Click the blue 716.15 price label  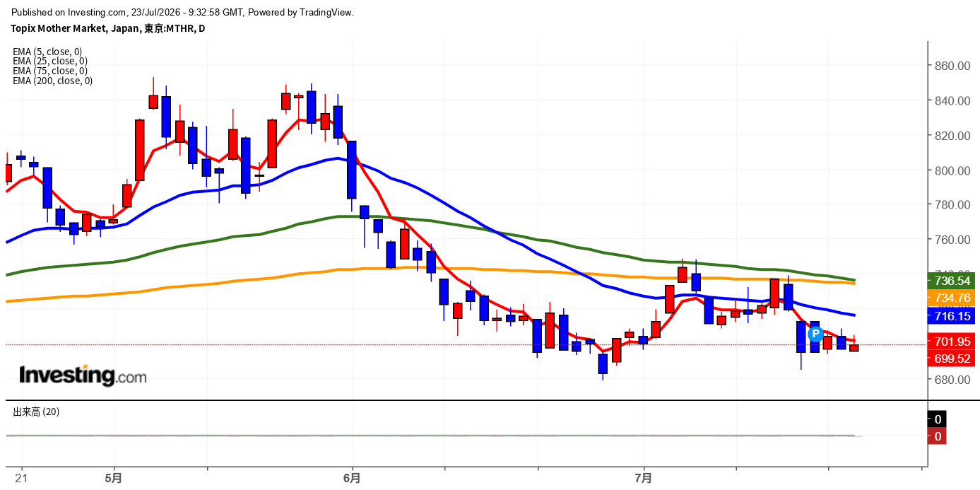[951, 315]
